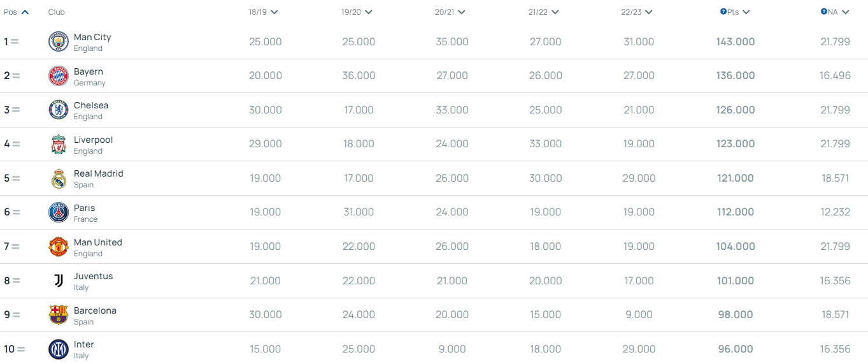Click the Liverpool club crest
This screenshot has height=364, width=868.
[59, 144]
